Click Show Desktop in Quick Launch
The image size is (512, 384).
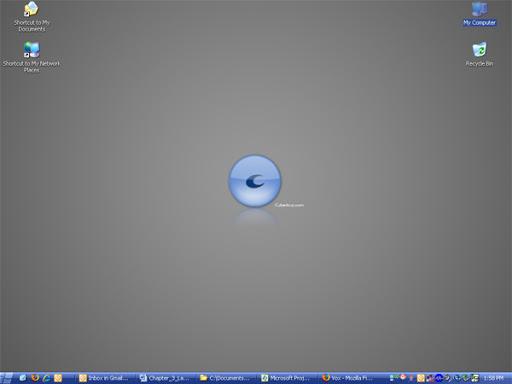tap(23, 378)
